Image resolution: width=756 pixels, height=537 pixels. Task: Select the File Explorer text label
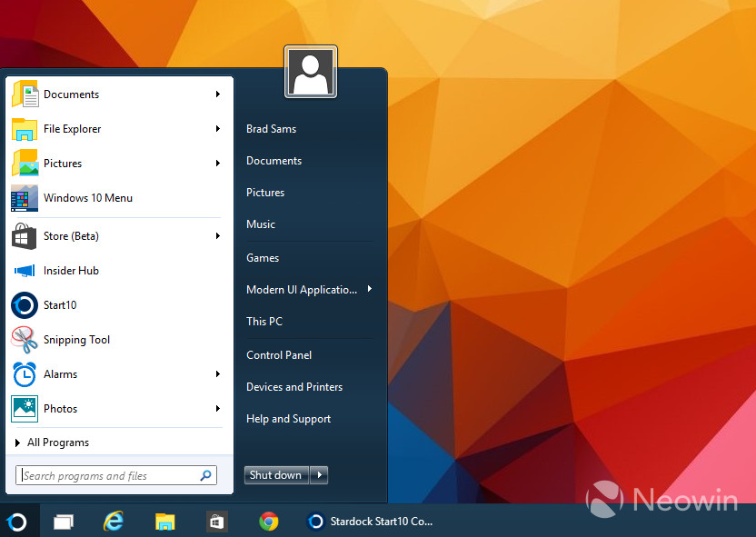[x=73, y=129]
